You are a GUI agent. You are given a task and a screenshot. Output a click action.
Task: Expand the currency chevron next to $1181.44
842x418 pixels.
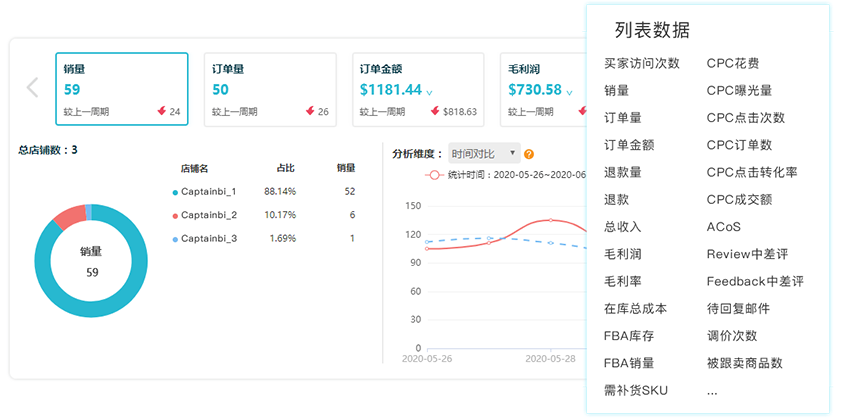pyautogui.click(x=429, y=93)
